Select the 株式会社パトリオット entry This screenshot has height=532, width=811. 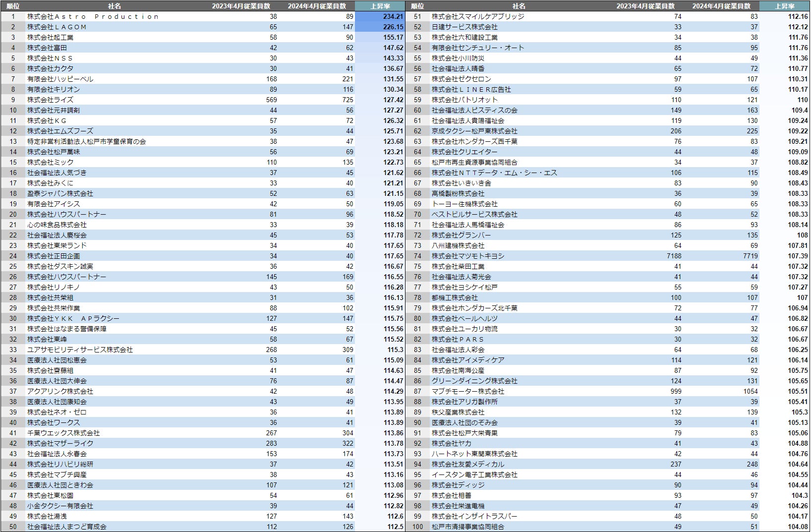464,100
